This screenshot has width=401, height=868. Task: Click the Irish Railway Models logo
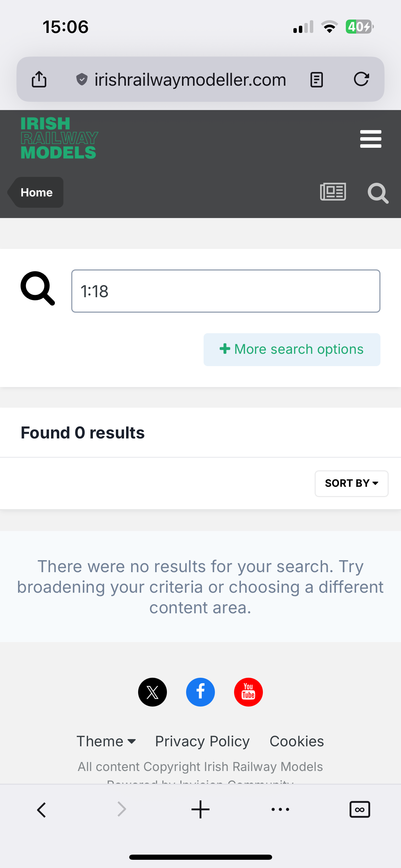coord(59,138)
